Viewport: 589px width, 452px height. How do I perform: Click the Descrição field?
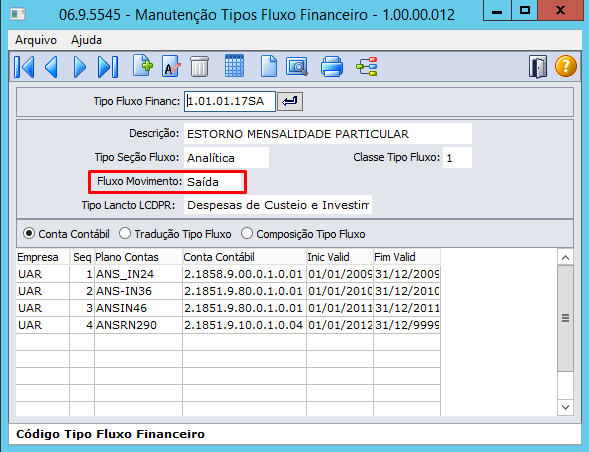click(x=328, y=133)
